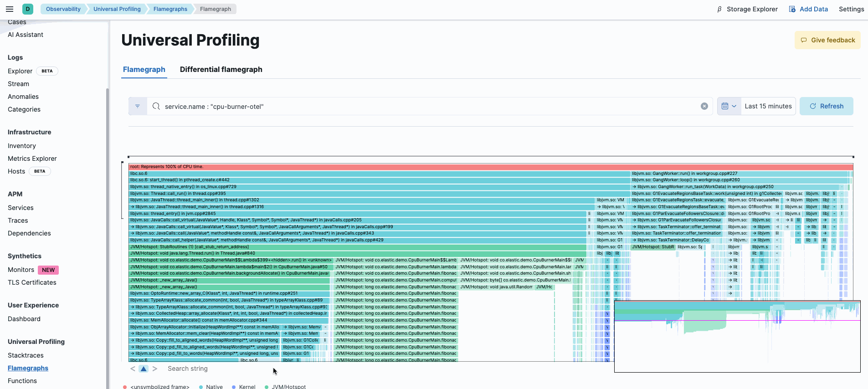Clear the service.name search query
The height and width of the screenshot is (389, 868).
pos(704,106)
